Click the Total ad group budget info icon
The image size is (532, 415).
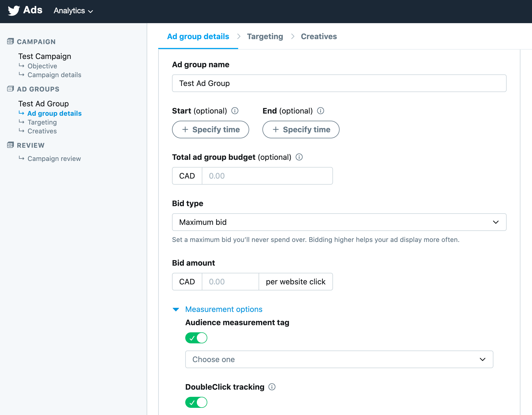click(x=300, y=157)
